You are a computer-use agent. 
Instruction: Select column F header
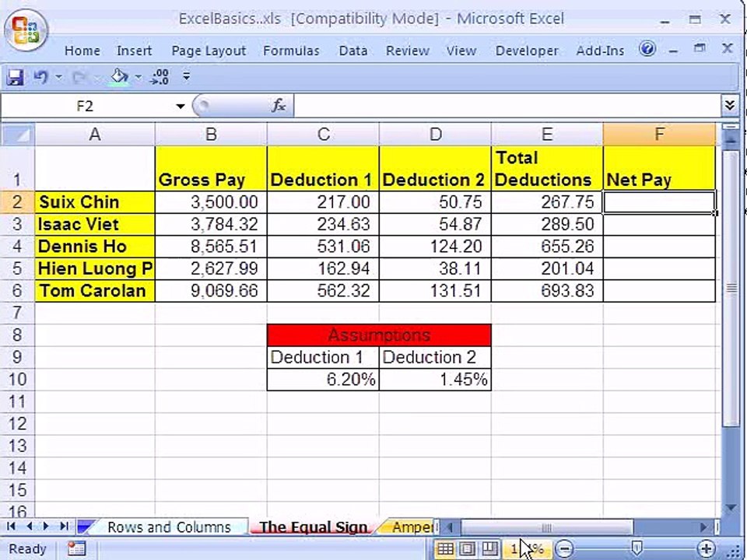659,135
